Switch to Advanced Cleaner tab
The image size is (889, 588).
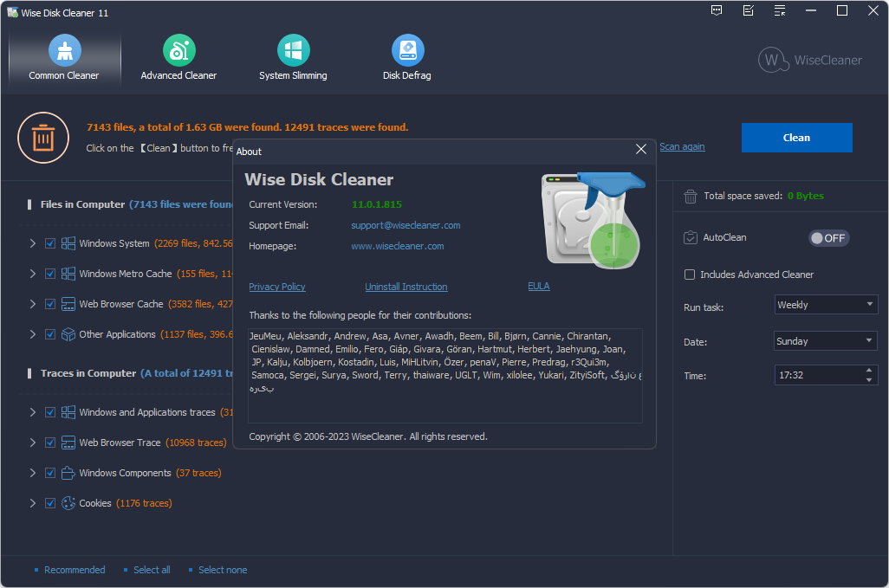pyautogui.click(x=178, y=58)
